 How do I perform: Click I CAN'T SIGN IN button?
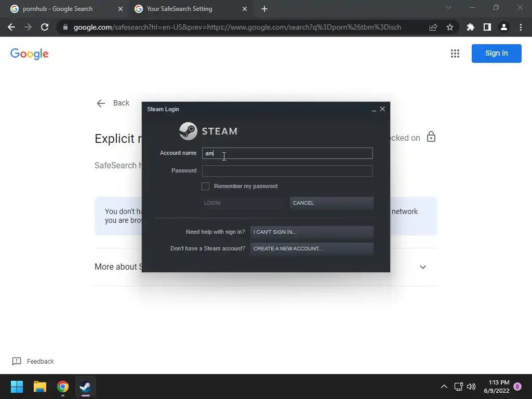(x=312, y=232)
